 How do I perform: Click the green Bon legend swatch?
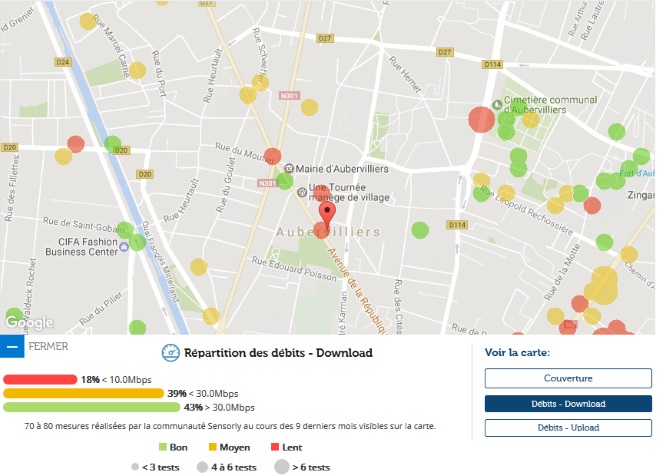[x=165, y=448]
